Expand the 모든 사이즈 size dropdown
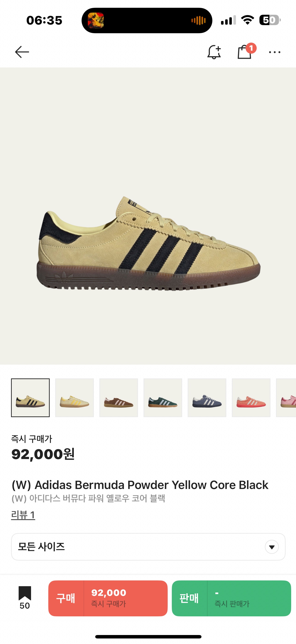This screenshot has height=644, width=296. pyautogui.click(x=148, y=547)
